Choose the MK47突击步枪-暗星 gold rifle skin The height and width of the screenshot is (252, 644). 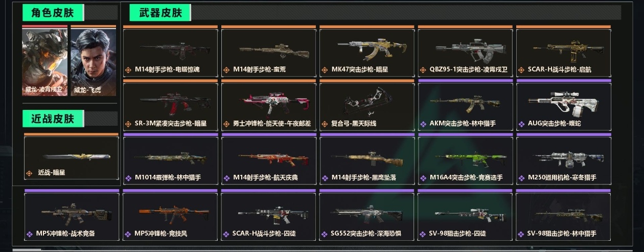[366, 52]
